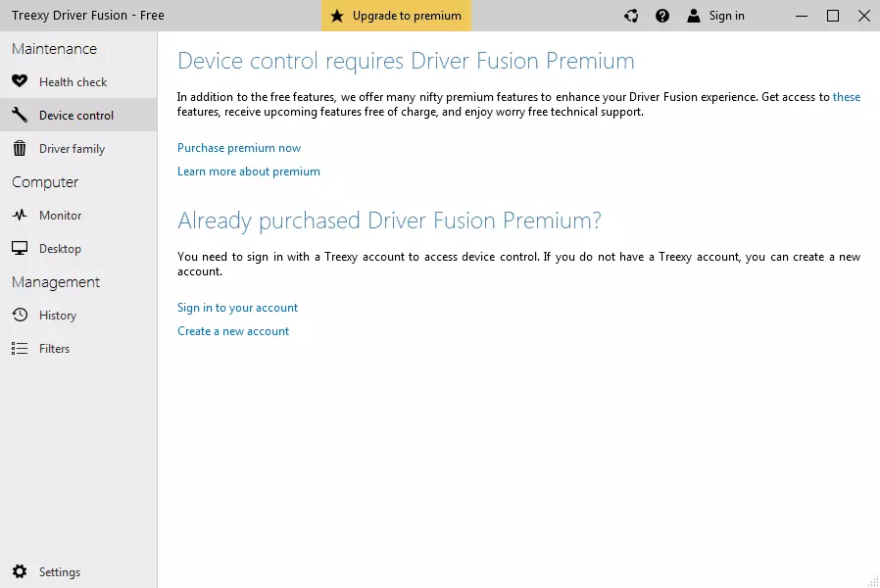Open the Learn more about premium link
The image size is (880, 588).
249,171
